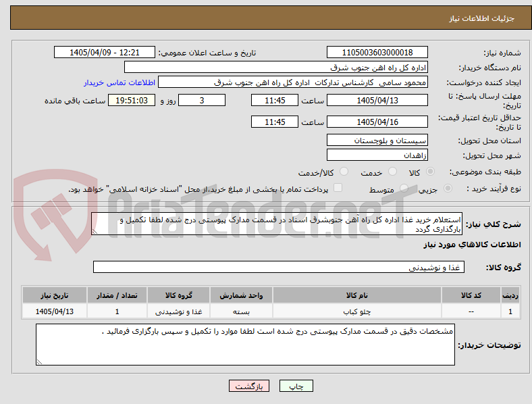Click the 1405/04/13 need date cell
This screenshot has width=532, height=404.
coord(55,311)
